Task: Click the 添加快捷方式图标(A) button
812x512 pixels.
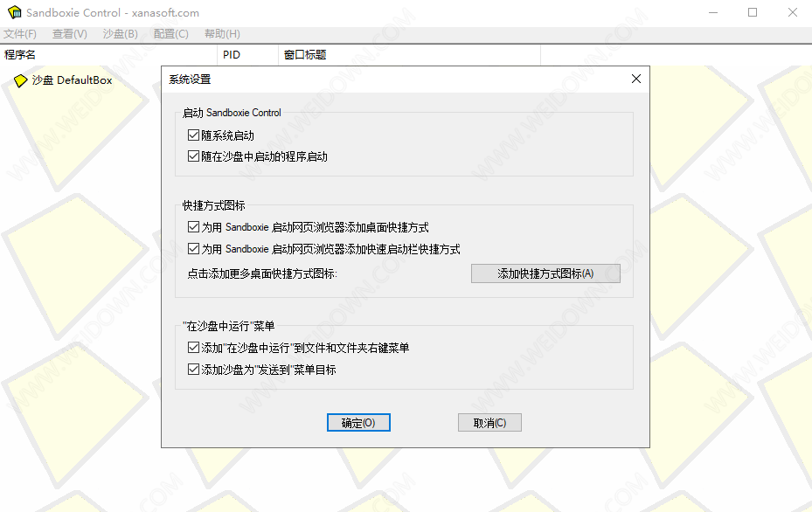Action: (545, 273)
